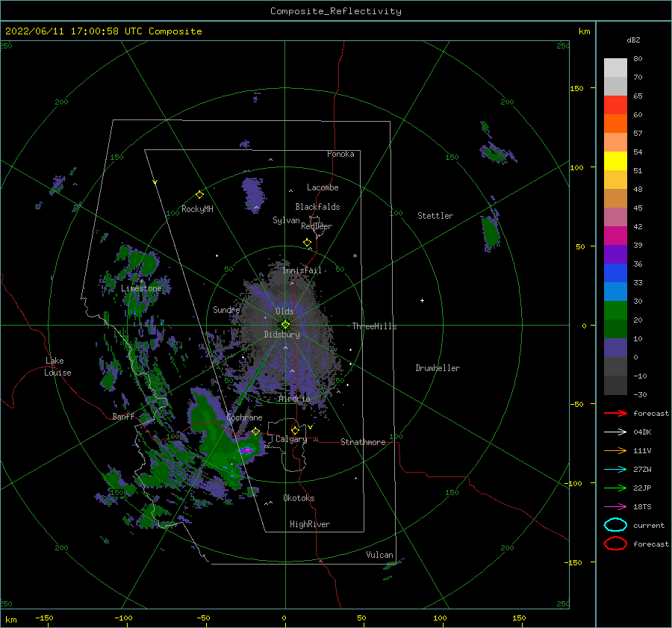672x628 pixels.
Task: Click the yellow marker above Calgary label
Action: pos(295,430)
